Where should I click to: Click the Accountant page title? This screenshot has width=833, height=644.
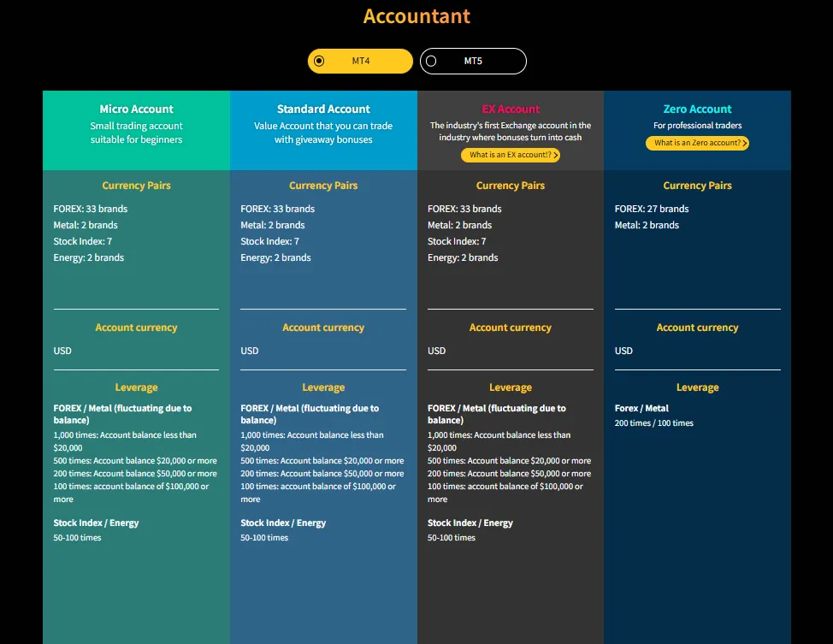point(416,16)
